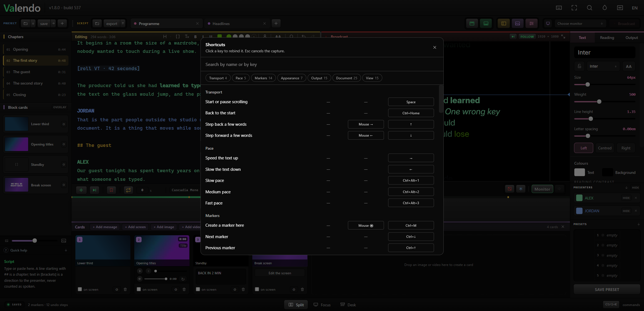Click the green crosshair locate icon
The width and height of the screenshot is (644, 311).
tap(81, 190)
